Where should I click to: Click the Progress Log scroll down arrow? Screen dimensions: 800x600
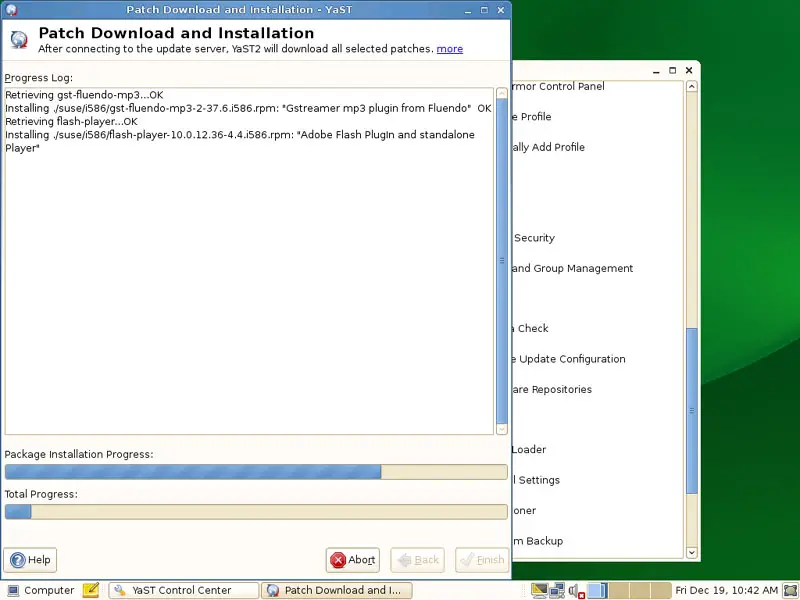tap(502, 429)
